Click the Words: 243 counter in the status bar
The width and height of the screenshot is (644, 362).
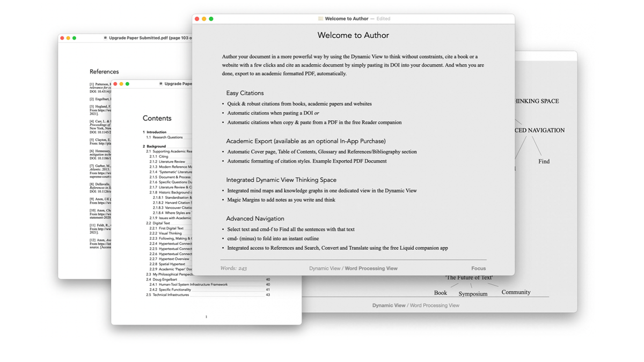click(233, 268)
